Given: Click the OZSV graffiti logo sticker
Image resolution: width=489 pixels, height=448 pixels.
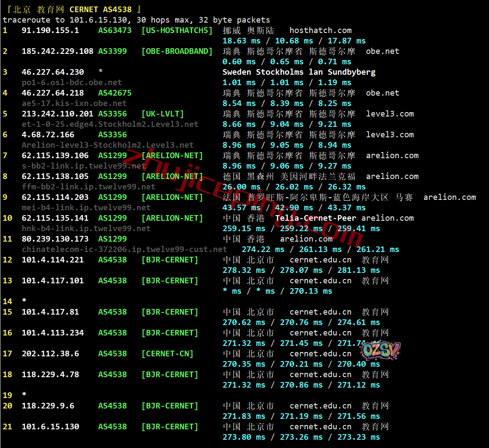Looking at the screenshot, I should [381, 350].
